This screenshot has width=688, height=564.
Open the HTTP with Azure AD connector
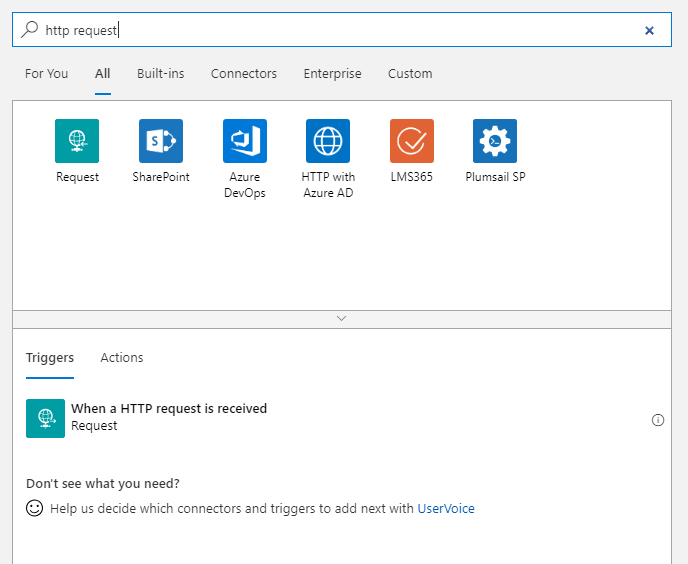pos(328,141)
